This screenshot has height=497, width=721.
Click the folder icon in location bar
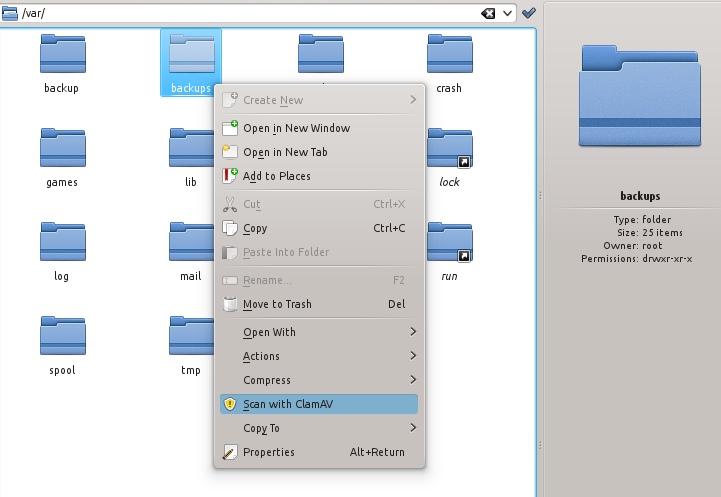pyautogui.click(x=10, y=13)
